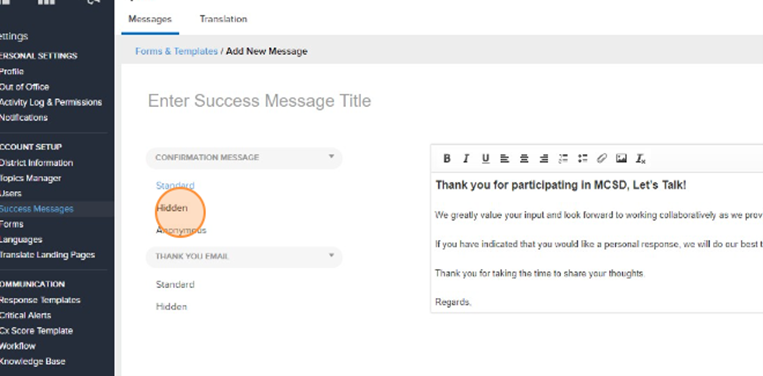This screenshot has width=763, height=376.
Task: Apply italic formatting in editor toolbar
Action: point(466,158)
